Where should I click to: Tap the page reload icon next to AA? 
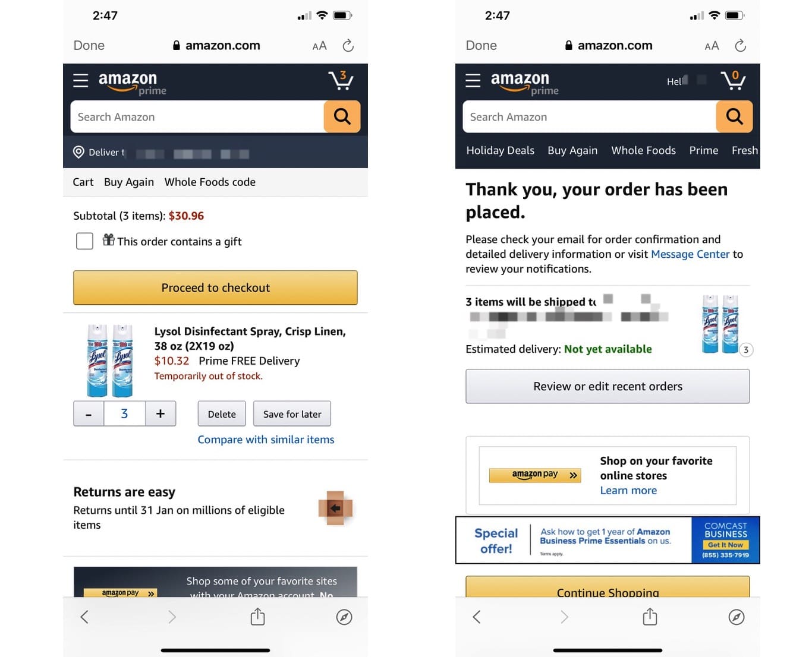348,45
